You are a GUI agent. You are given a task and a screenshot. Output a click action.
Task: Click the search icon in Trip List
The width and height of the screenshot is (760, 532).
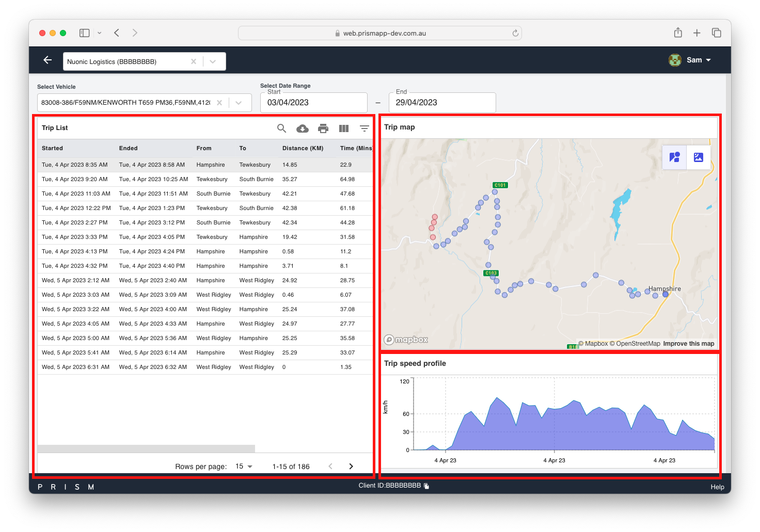point(281,128)
